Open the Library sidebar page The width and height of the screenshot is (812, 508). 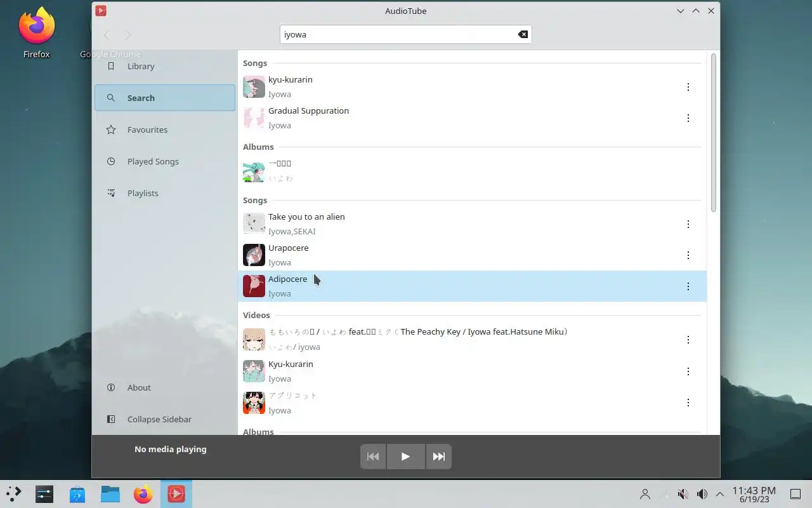tap(165, 66)
